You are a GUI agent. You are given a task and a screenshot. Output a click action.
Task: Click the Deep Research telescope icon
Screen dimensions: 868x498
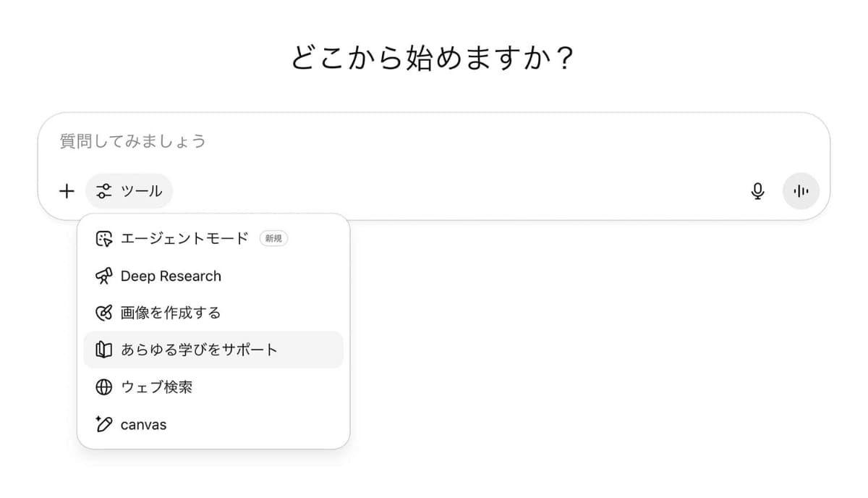point(103,276)
